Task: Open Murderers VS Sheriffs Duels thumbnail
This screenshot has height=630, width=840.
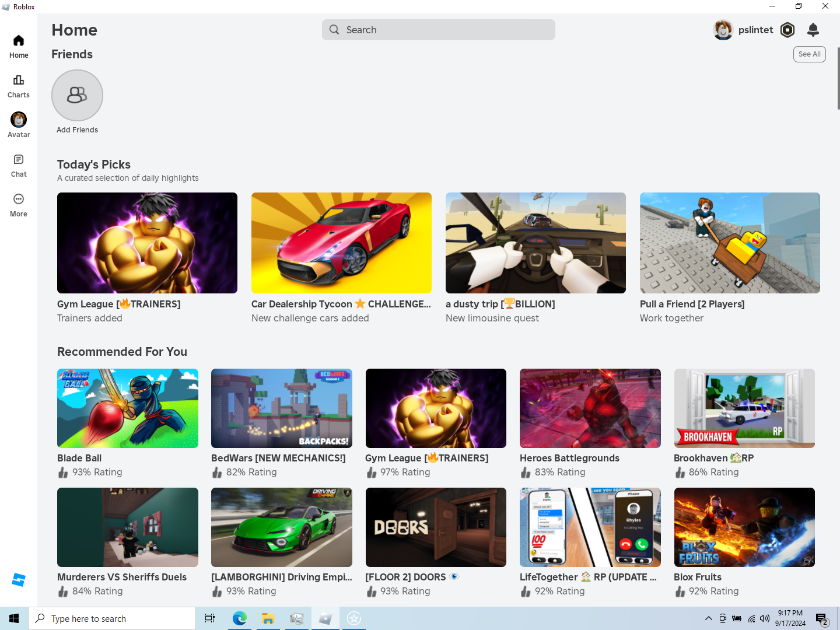Action: pos(128,527)
